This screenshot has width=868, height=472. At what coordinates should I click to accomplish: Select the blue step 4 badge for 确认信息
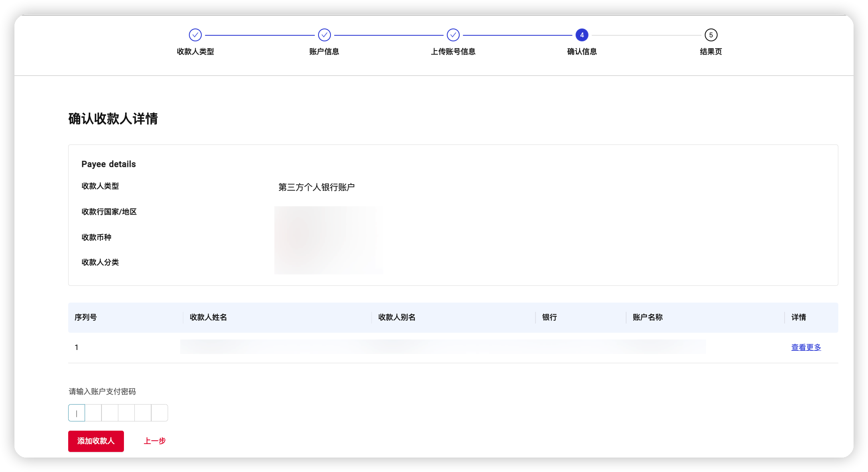tap(582, 35)
